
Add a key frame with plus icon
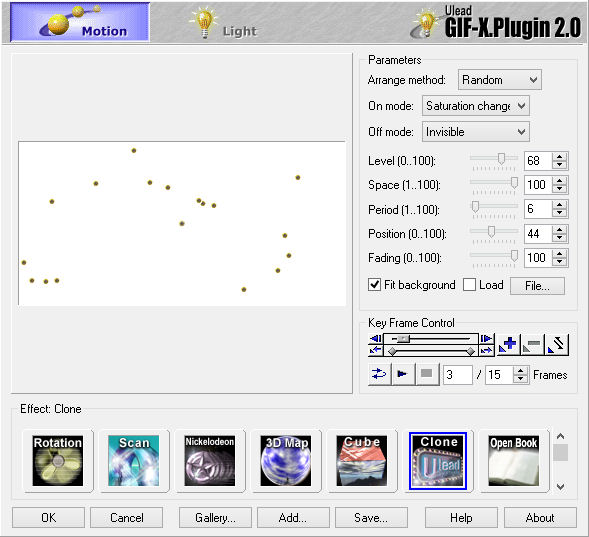pyautogui.click(x=508, y=344)
